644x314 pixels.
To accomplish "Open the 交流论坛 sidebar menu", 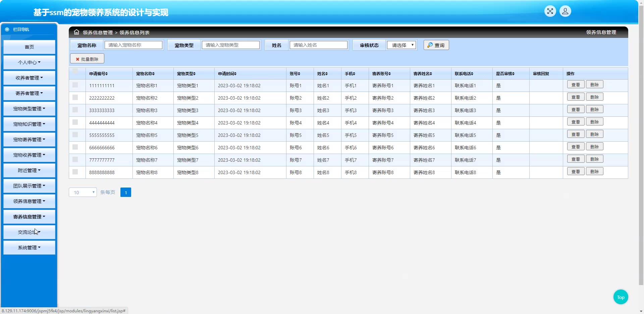I will (29, 232).
